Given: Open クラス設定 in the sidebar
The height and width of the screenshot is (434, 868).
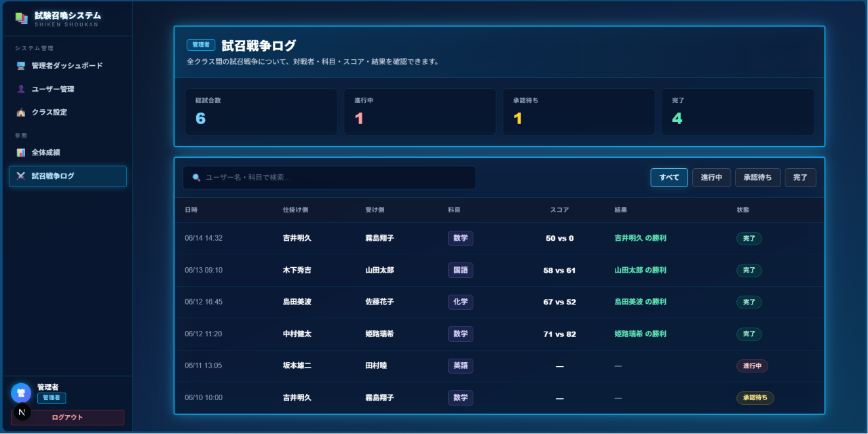Looking at the screenshot, I should 68,112.
